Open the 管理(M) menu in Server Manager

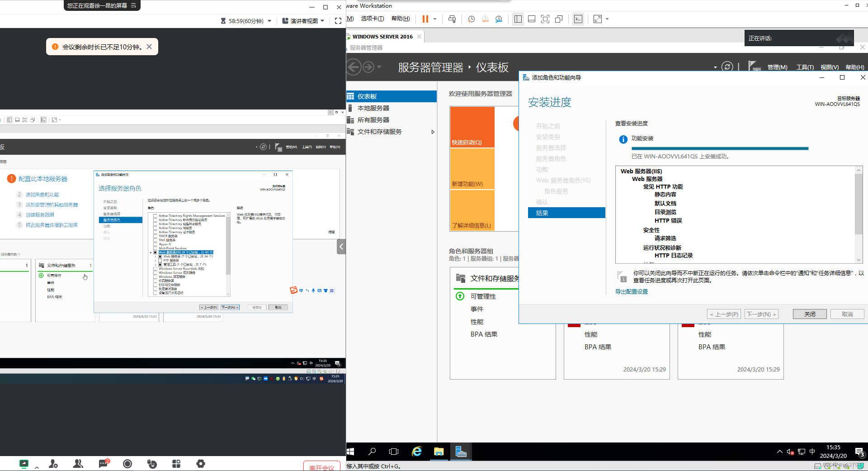(778, 67)
